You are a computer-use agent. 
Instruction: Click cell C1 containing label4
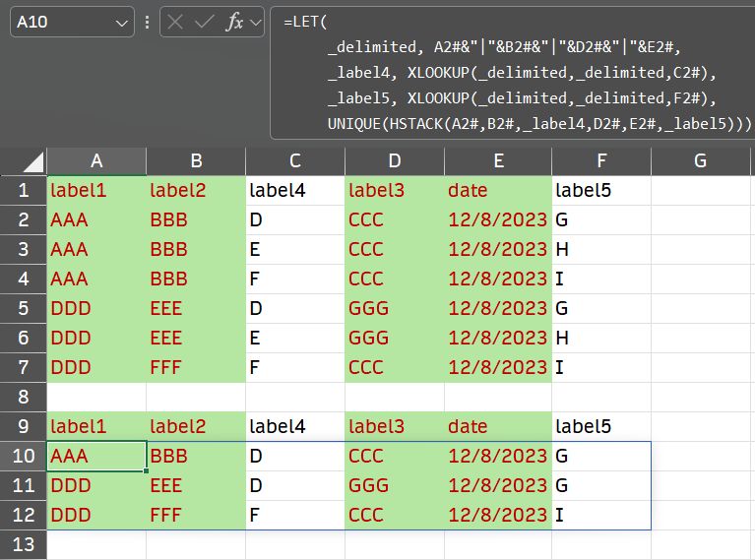[295, 191]
